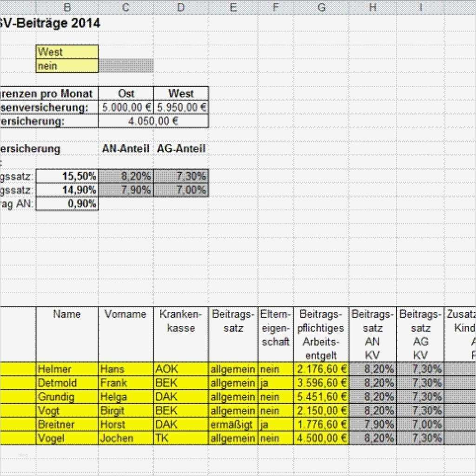476x476 pixels.
Task: Select the 5.950,00 € cell
Action: [x=181, y=107]
